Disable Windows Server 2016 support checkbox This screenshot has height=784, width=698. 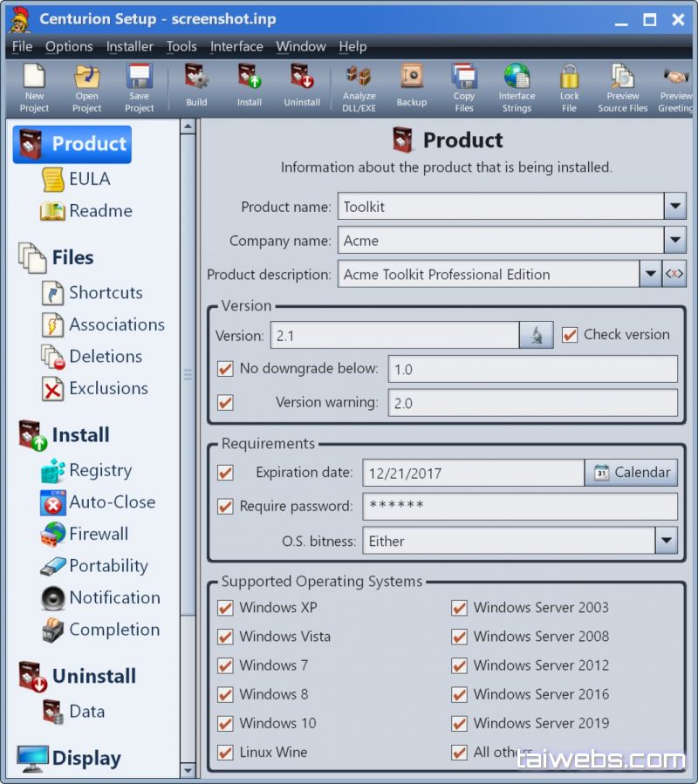pos(459,694)
